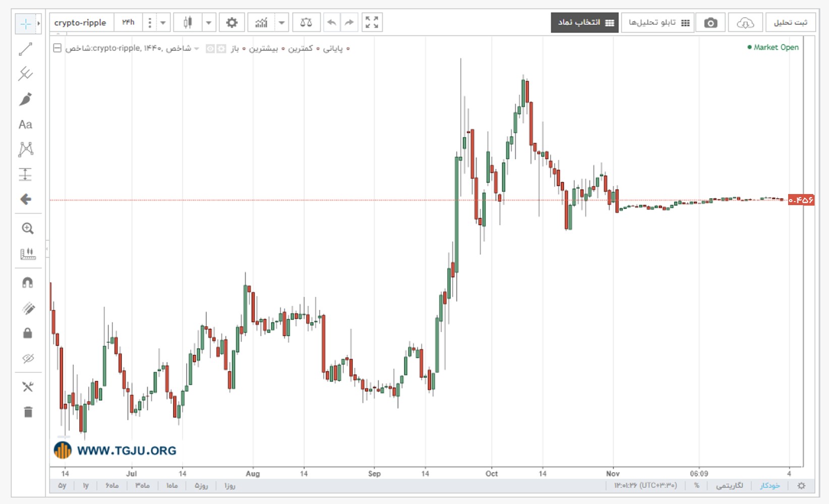Click the ۰.۴۵۶ price label on axis
The image size is (829, 504).
[801, 200]
